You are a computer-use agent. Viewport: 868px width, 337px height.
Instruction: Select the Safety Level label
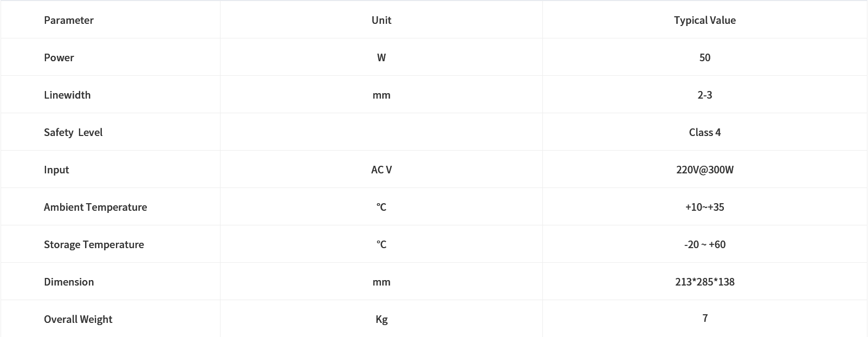(73, 132)
